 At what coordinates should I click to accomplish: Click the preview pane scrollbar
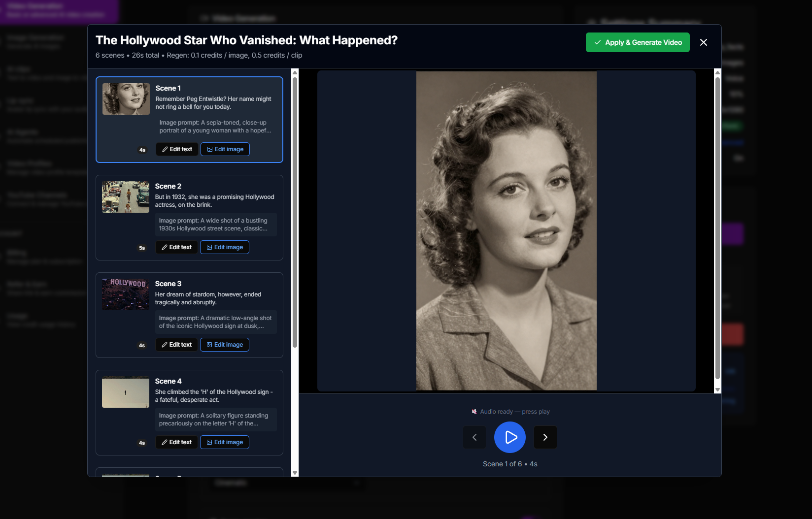tap(717, 227)
